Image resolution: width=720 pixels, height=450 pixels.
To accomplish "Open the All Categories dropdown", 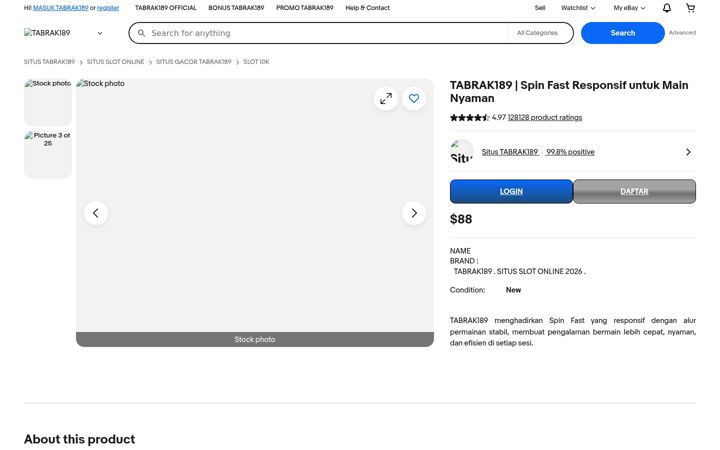I will [537, 33].
